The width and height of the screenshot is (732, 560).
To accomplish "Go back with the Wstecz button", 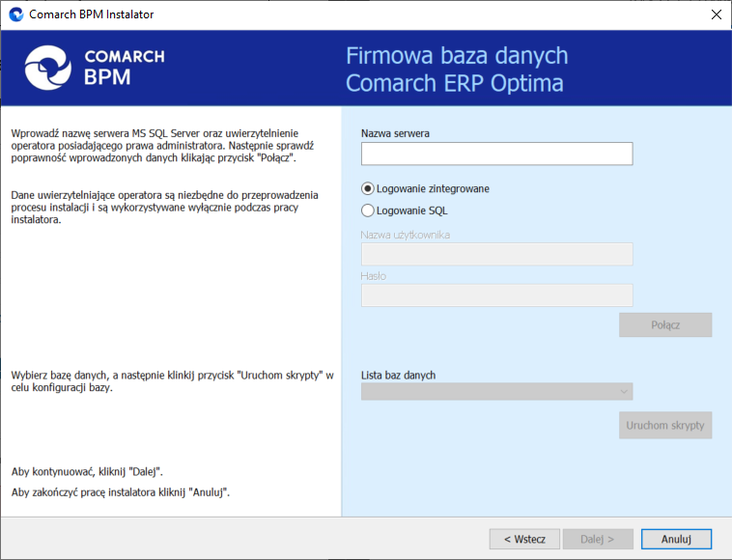I will [524, 539].
